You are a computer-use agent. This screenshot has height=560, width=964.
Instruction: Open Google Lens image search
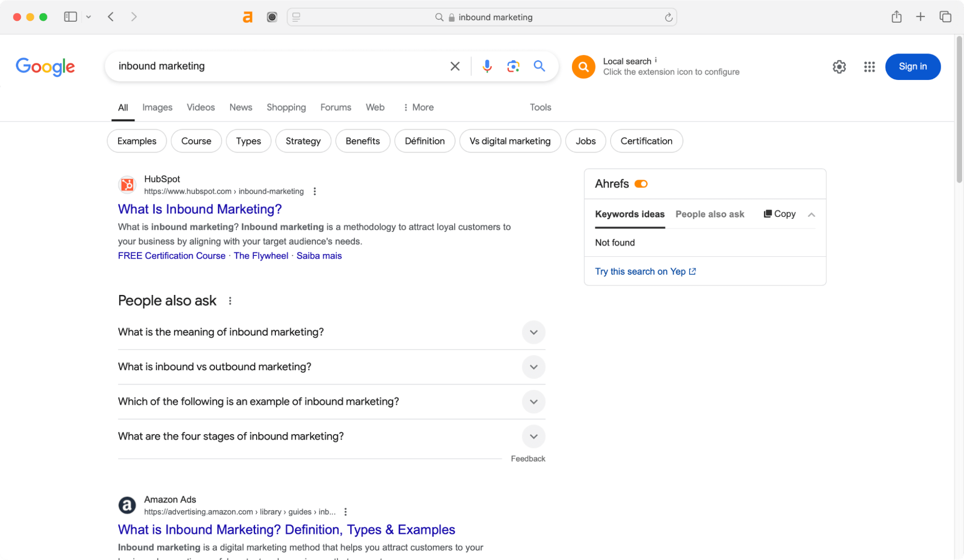[513, 66]
